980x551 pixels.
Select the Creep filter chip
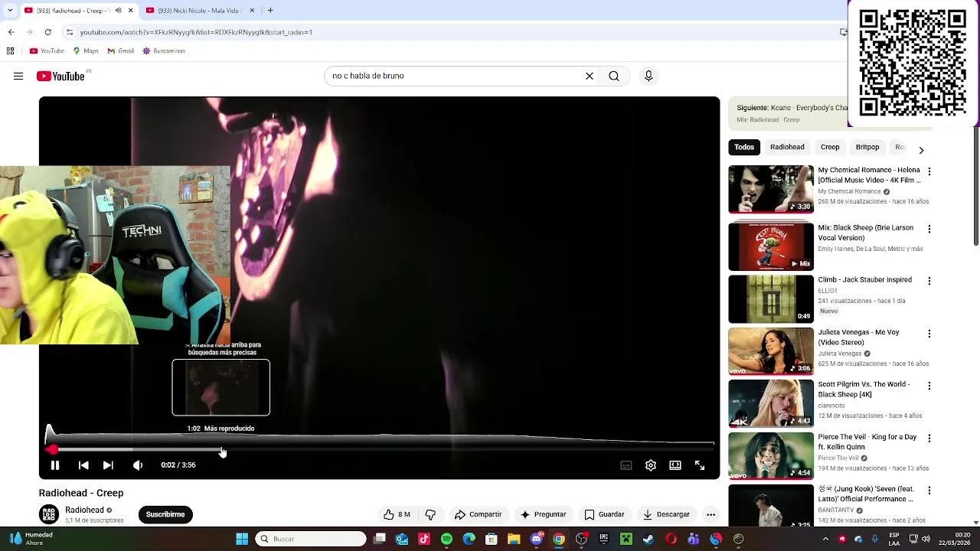tap(830, 147)
